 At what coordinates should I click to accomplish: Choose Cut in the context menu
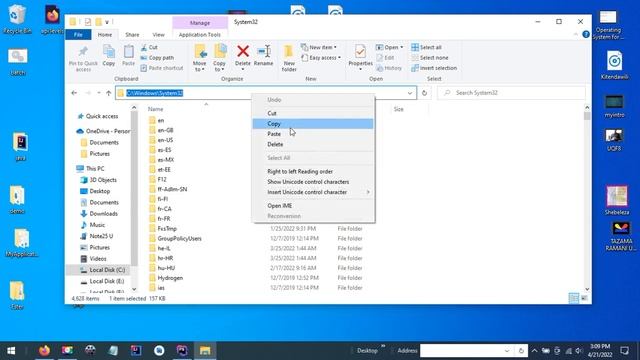[x=313, y=113]
